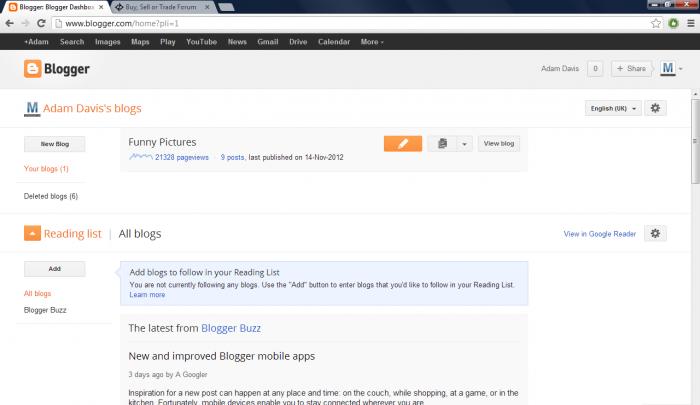Click the pageviews sparkline graph
Image resolution: width=700 pixels, height=405 pixels.
pos(141,157)
